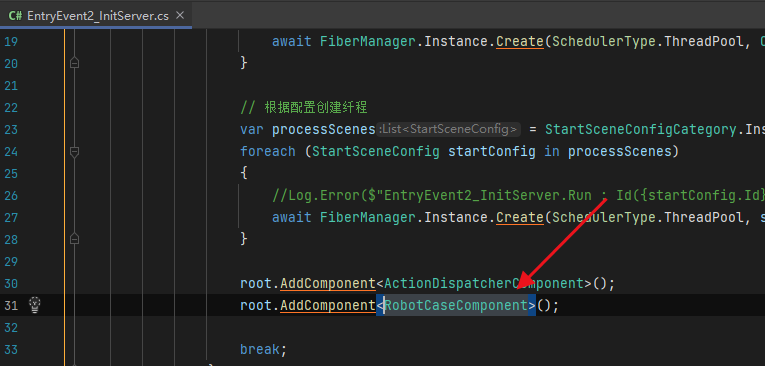The image size is (765, 366).
Task: Click the break keyword on line 33
Action: point(260,349)
